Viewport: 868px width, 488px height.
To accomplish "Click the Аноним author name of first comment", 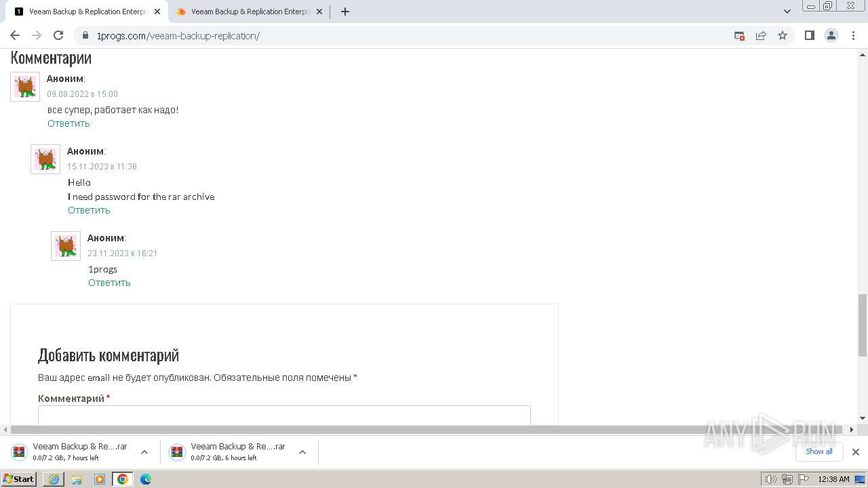I will (x=65, y=79).
